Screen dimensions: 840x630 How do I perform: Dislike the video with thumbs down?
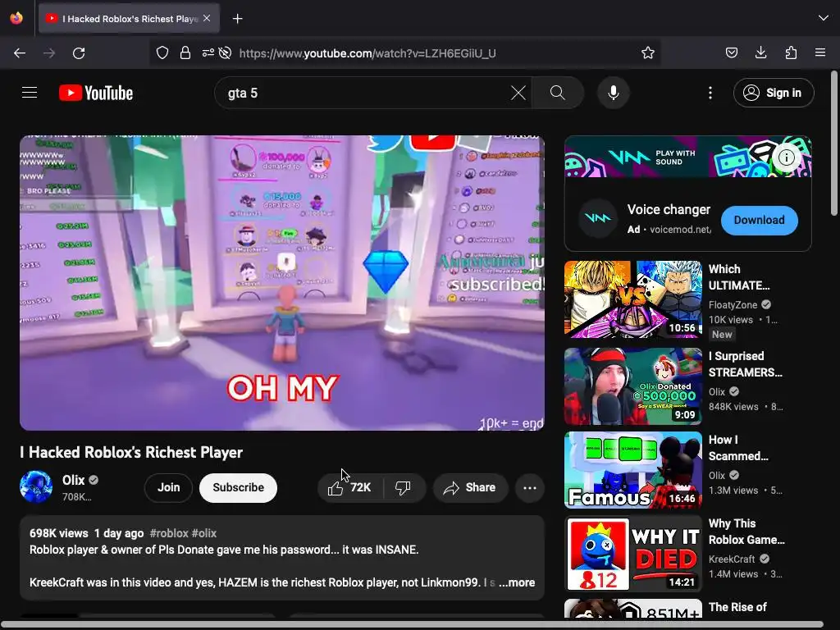pyautogui.click(x=404, y=488)
